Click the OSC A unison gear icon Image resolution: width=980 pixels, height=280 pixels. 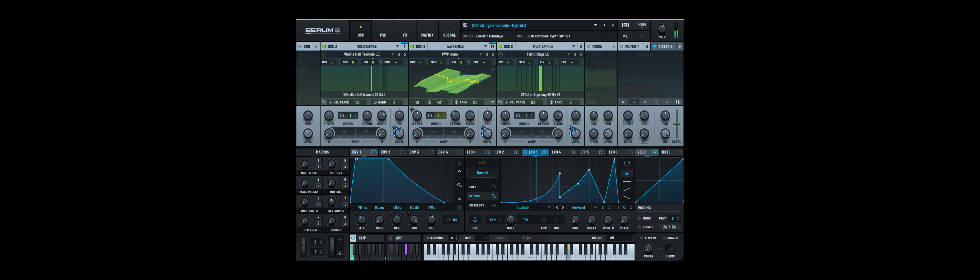pos(342,115)
